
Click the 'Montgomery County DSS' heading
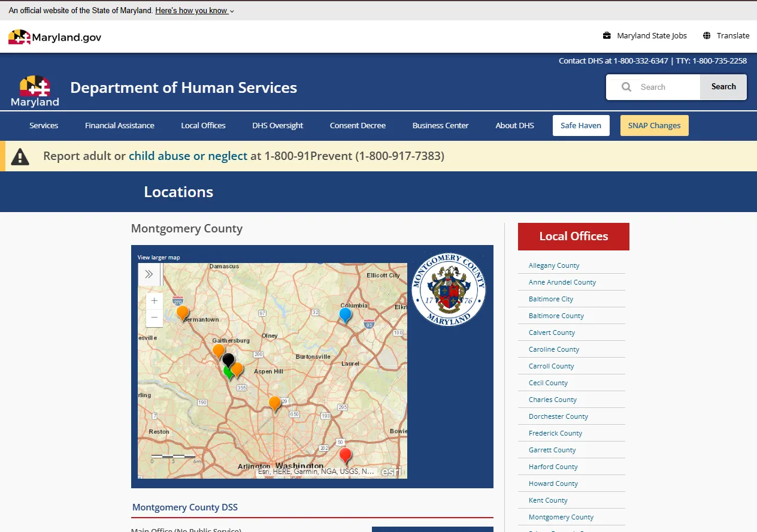[x=185, y=507]
